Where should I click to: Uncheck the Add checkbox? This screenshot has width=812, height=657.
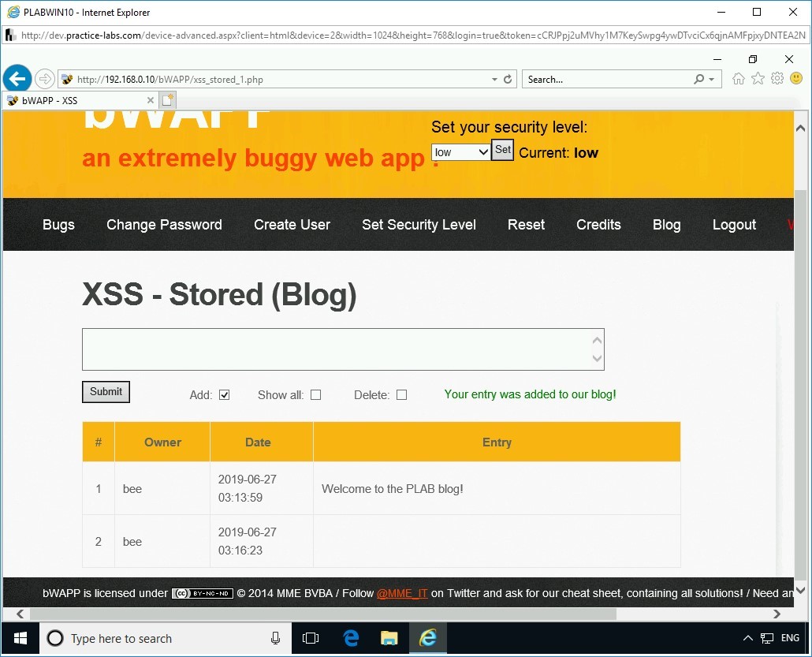click(x=225, y=394)
